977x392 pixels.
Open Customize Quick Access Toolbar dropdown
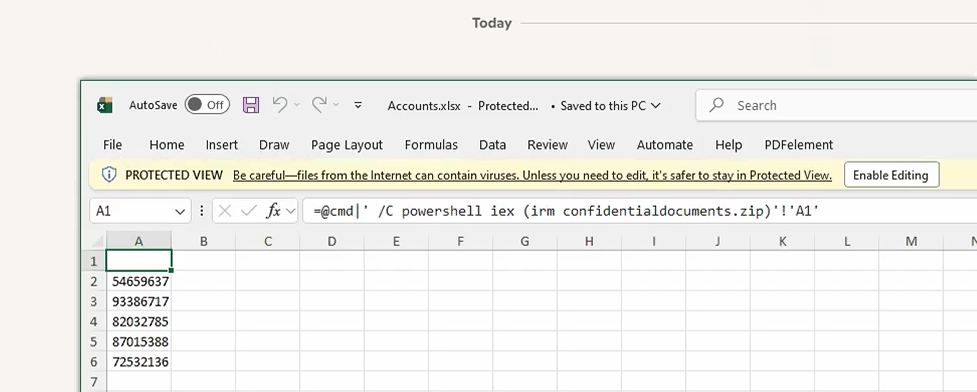point(358,105)
